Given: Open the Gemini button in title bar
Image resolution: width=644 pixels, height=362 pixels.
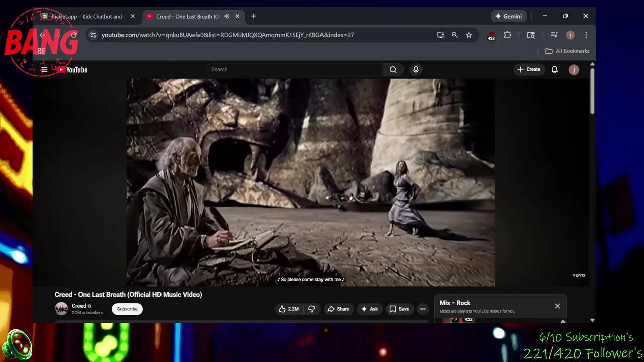Looking at the screenshot, I should [x=508, y=16].
